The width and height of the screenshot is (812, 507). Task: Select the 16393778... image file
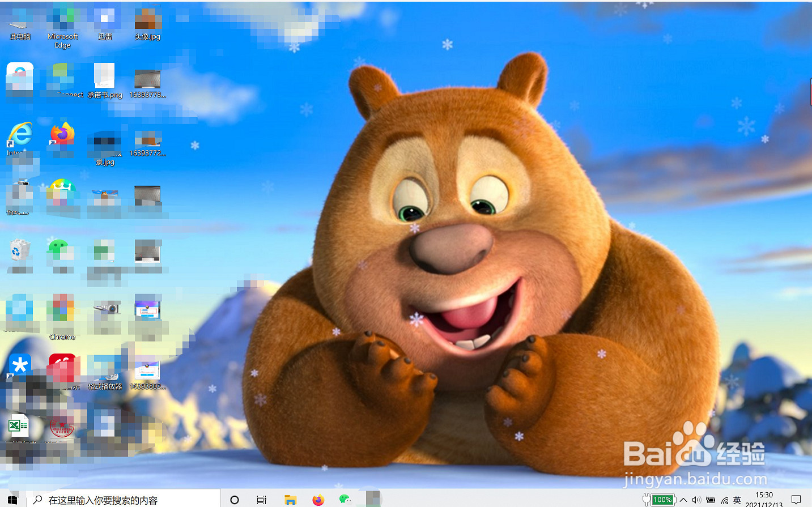(x=147, y=83)
